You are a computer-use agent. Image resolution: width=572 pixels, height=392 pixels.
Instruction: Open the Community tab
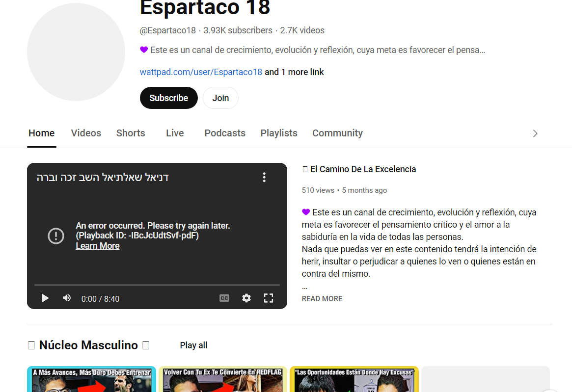pyautogui.click(x=337, y=133)
